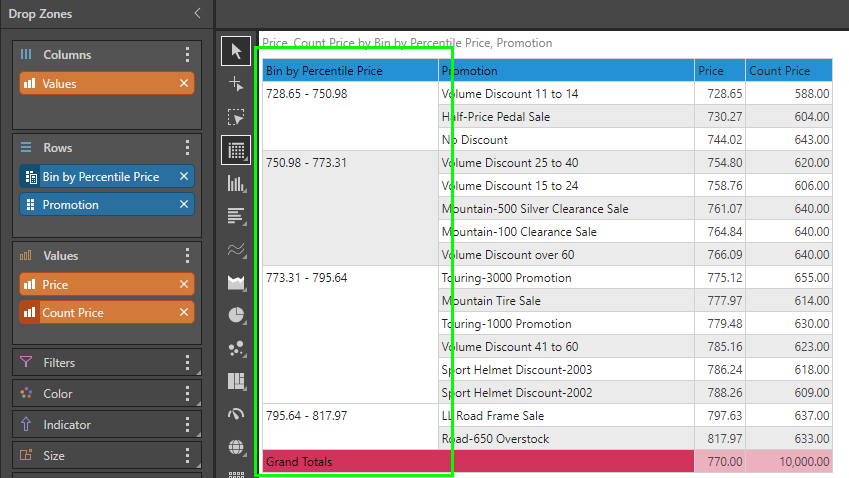Screen dimensions: 849x478
Task: Open the Columns zone options menu
Action: (187, 55)
